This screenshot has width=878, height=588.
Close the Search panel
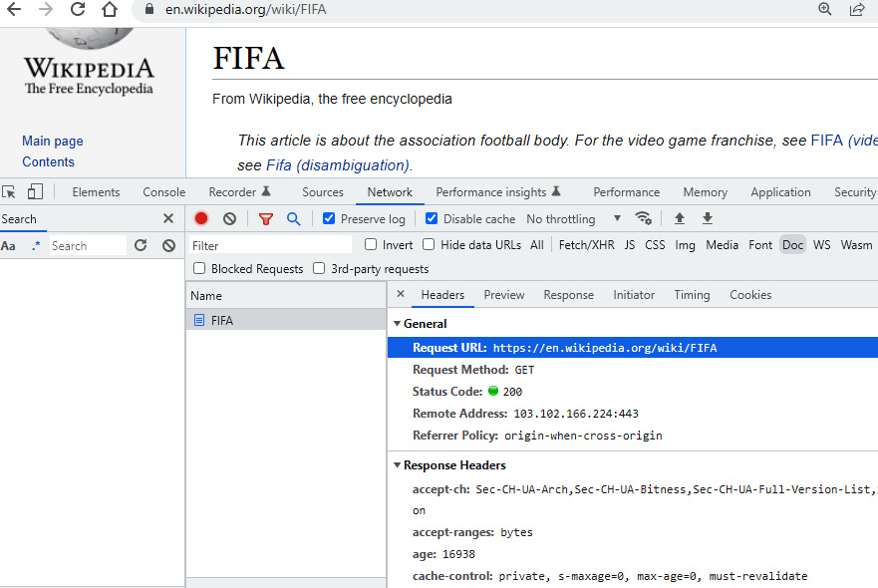168,218
